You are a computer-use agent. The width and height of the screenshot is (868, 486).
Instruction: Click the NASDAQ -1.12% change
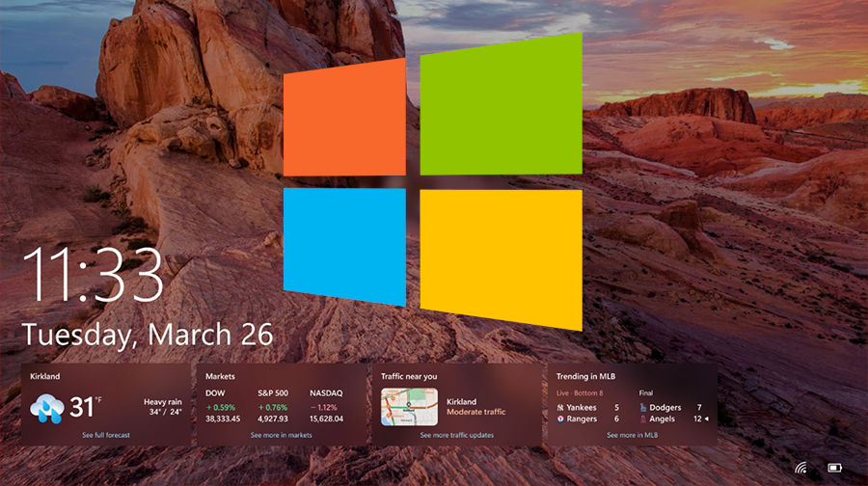tap(324, 407)
